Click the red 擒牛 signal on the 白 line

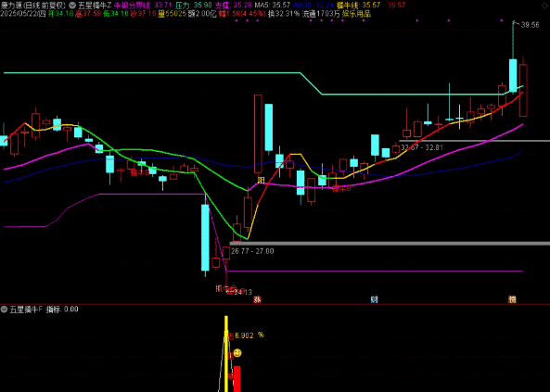pyautogui.click(x=341, y=189)
